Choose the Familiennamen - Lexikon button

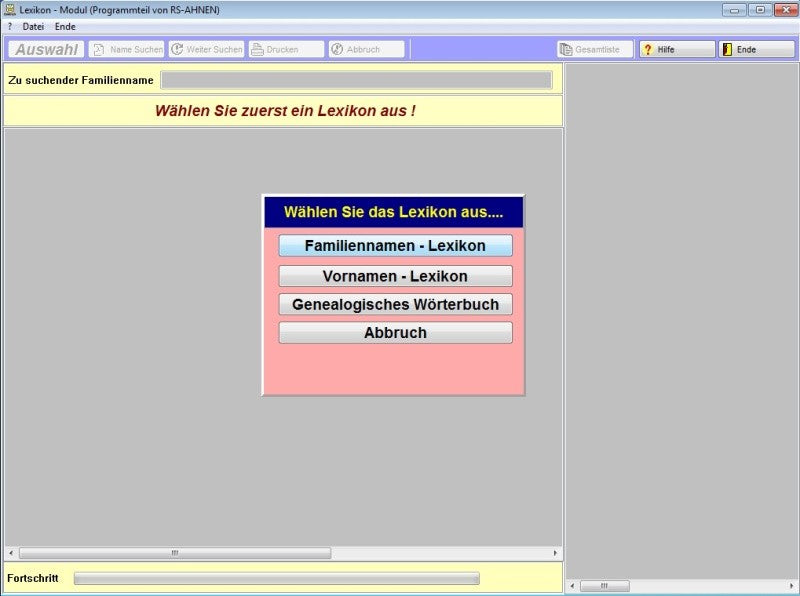coord(395,245)
